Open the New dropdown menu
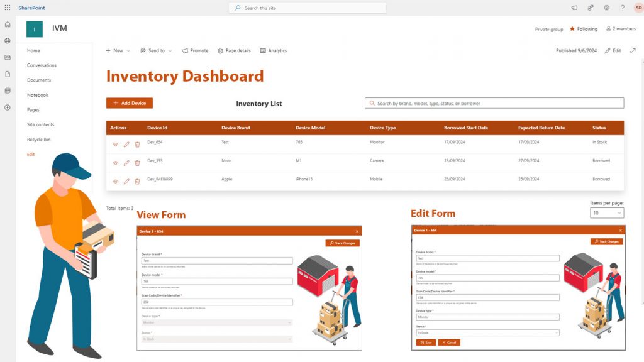The width and height of the screenshot is (644, 362). [118, 51]
